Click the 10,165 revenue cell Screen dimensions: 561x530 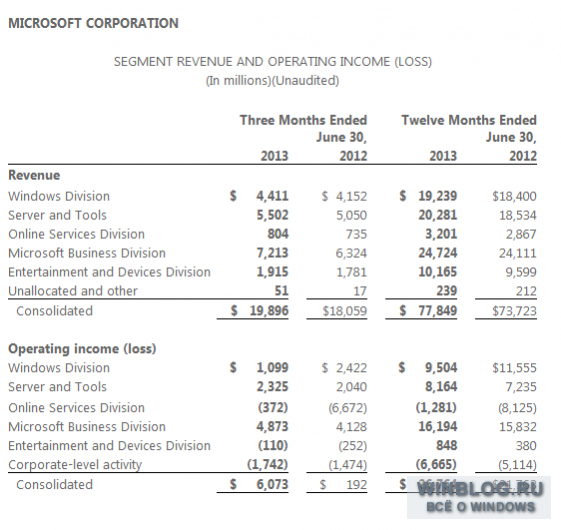coord(438,272)
